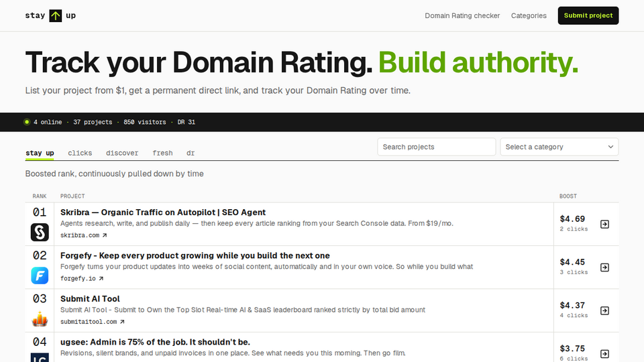644x362 pixels.
Task: Open the ugsee project title
Action: coord(155,342)
